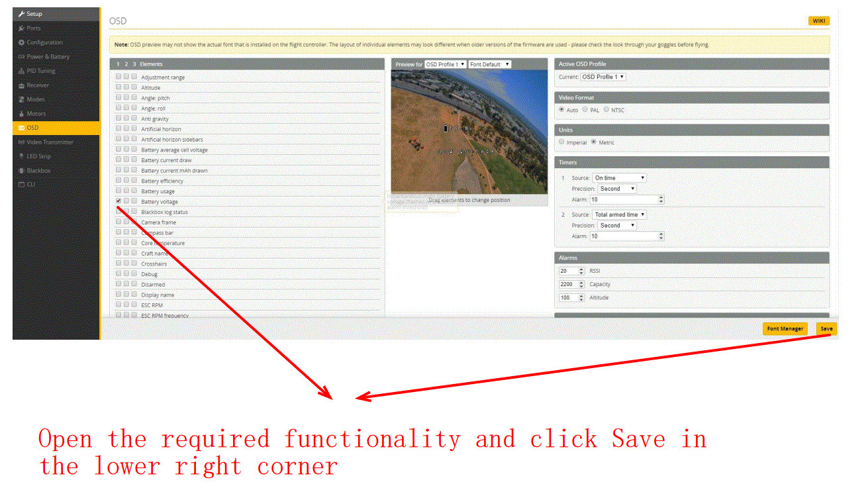The height and width of the screenshot is (490, 868).
Task: Open the Motors tab
Action: point(56,114)
